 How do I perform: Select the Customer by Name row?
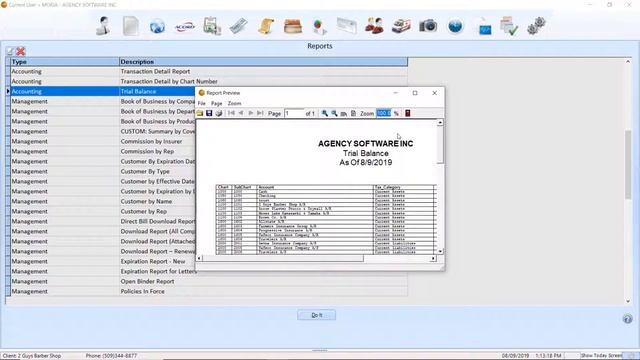102,201
